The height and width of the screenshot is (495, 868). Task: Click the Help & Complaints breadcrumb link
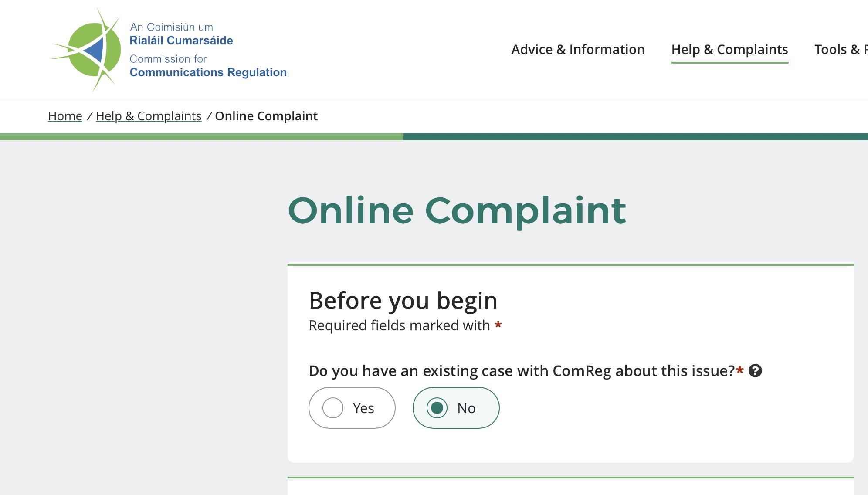coord(149,116)
